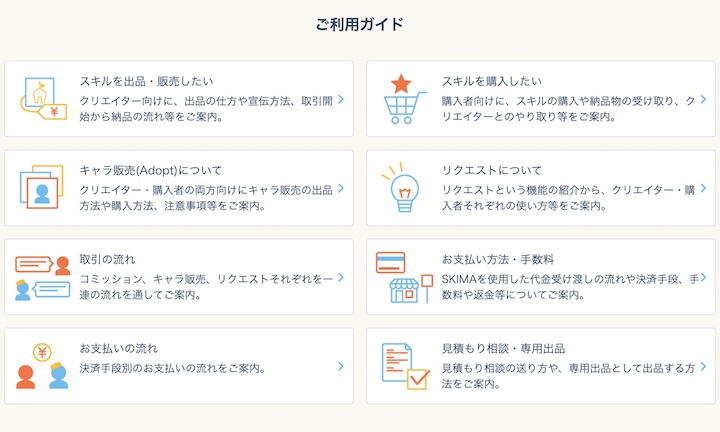
Task: Click the ご利用ガイド page heading
Action: tap(359, 24)
